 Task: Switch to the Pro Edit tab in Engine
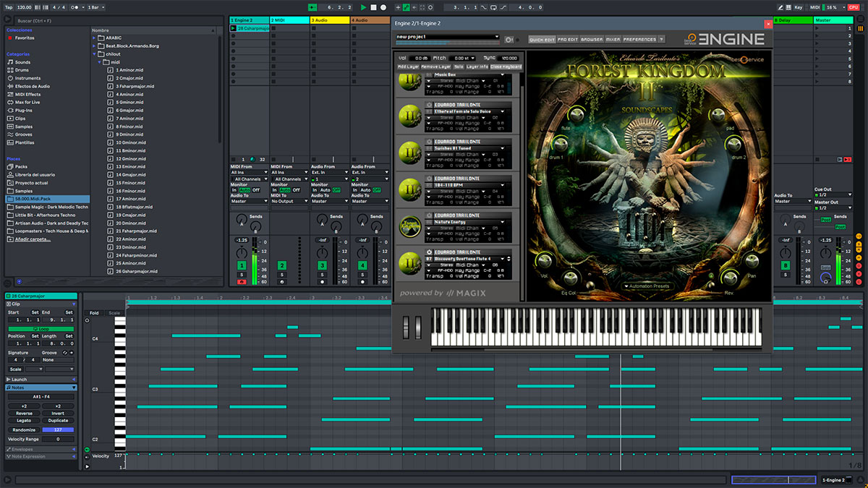point(568,40)
